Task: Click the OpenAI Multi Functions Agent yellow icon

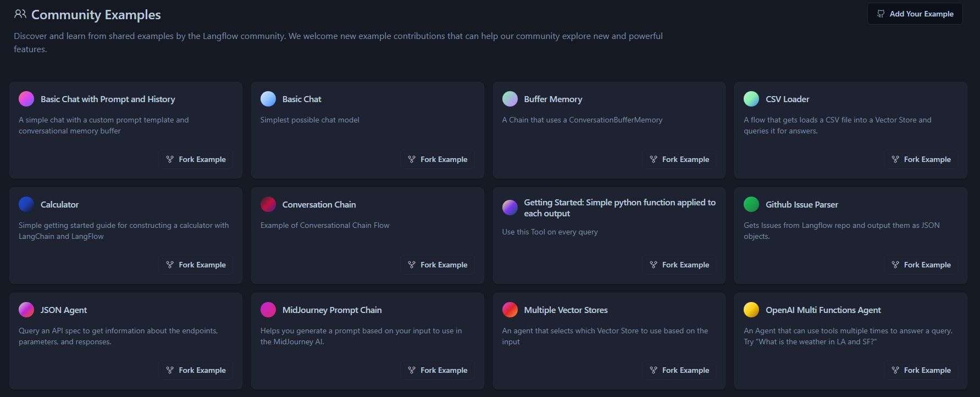Action: [x=751, y=310]
